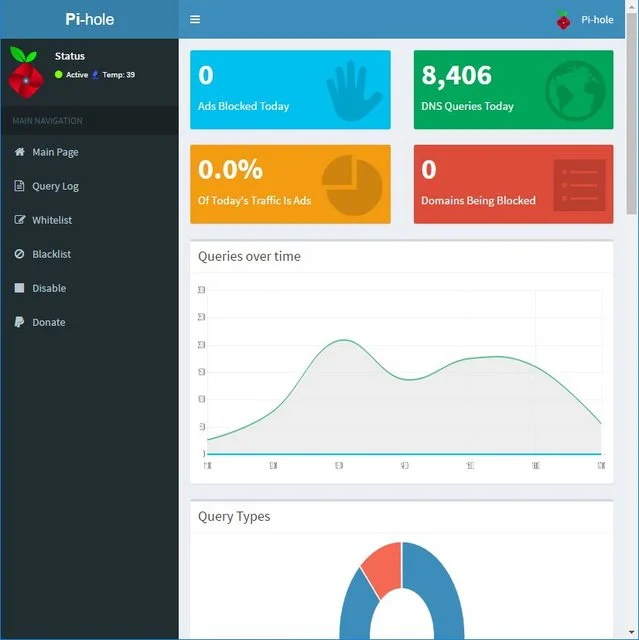Click the Domains Being Blocked label

click(x=478, y=200)
